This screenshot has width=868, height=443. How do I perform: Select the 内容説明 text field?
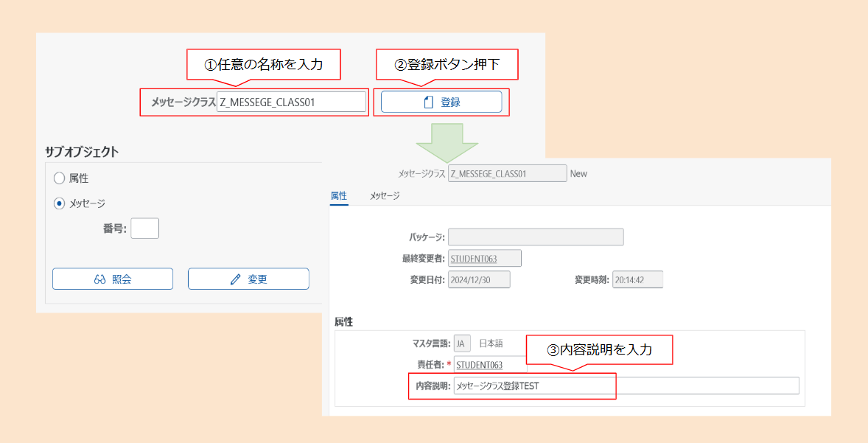point(560,386)
